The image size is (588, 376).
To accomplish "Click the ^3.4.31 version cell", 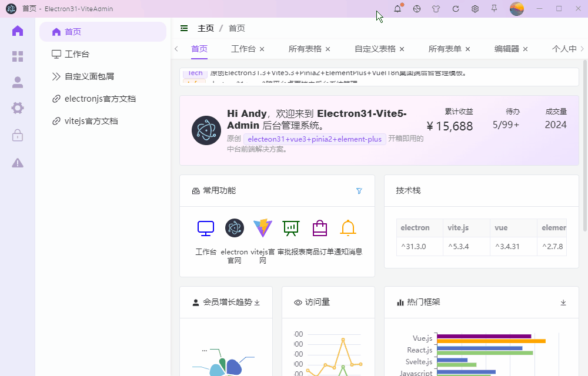I will (x=513, y=246).
